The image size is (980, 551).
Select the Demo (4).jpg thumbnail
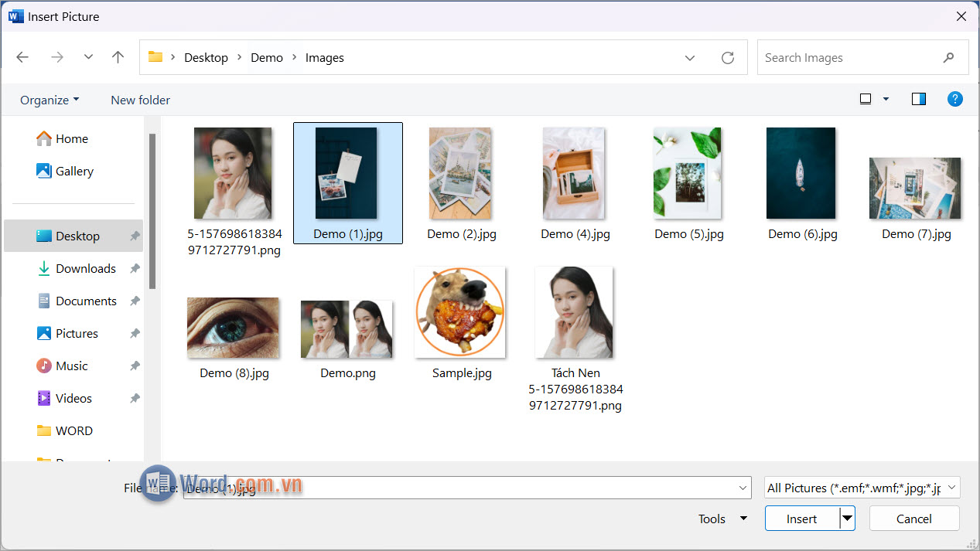[574, 173]
